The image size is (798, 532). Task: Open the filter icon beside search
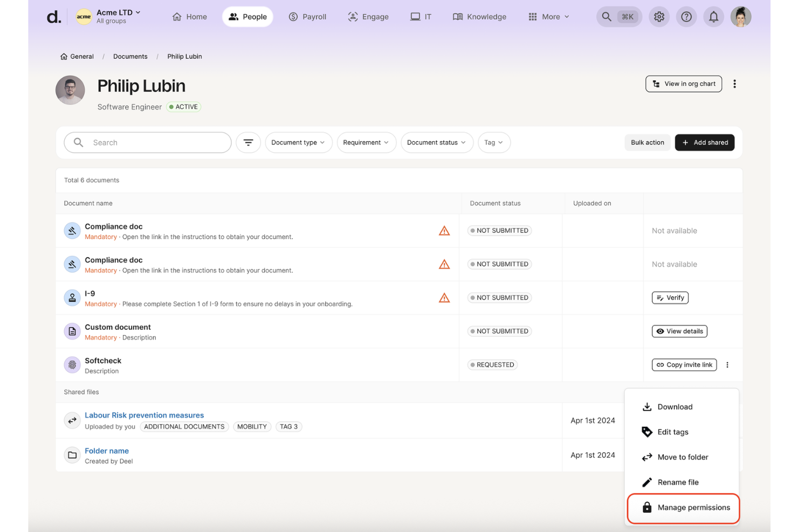248,142
